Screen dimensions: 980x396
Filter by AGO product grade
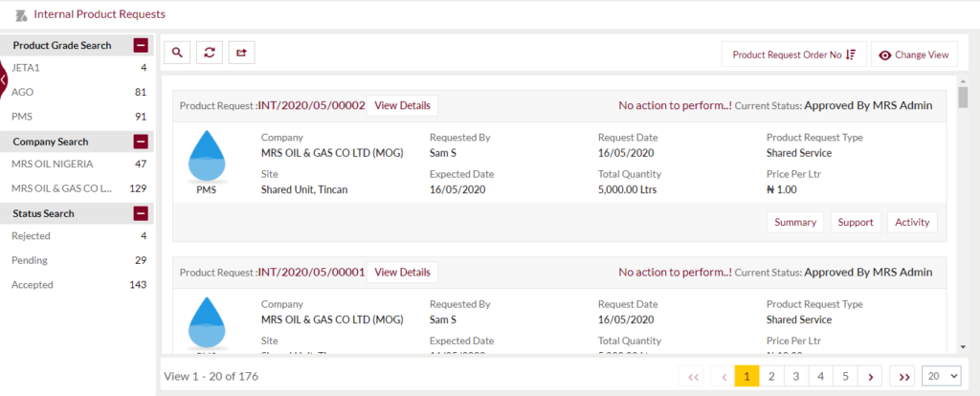coord(78,92)
